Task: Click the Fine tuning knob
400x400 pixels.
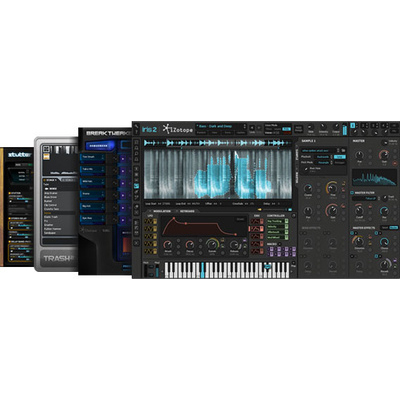Action: click(332, 188)
